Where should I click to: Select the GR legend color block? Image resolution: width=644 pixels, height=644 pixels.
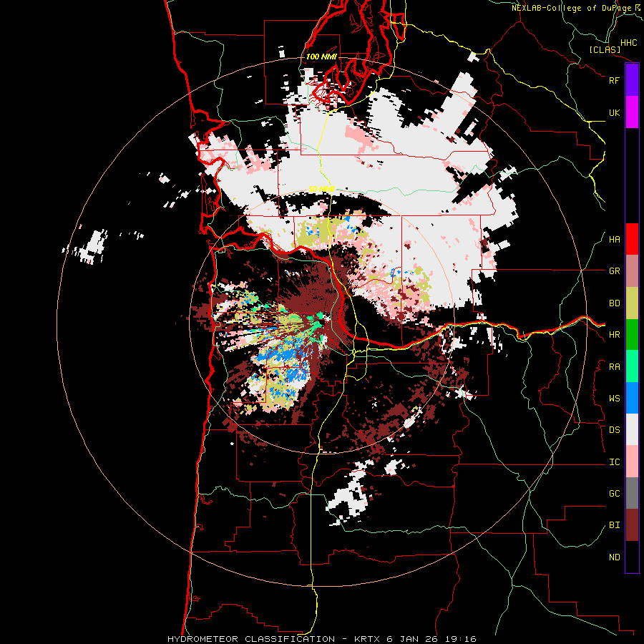click(632, 271)
